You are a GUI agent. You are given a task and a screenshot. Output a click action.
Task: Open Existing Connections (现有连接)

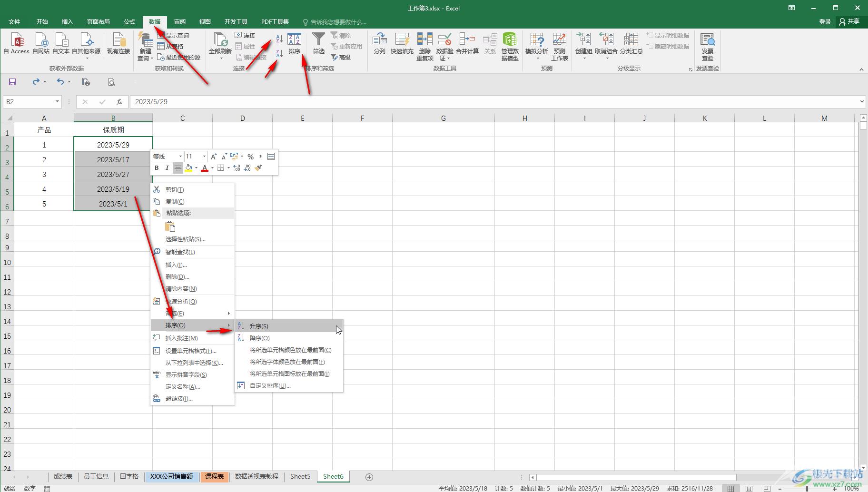click(118, 43)
